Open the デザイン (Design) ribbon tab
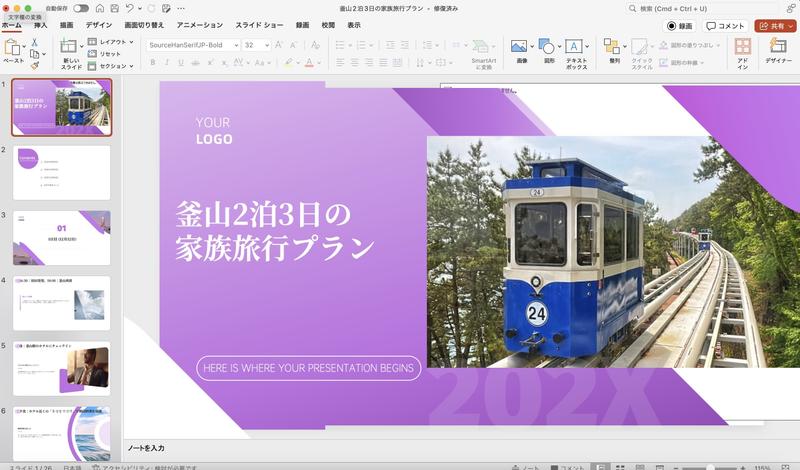This screenshot has width=800, height=470. [99, 25]
